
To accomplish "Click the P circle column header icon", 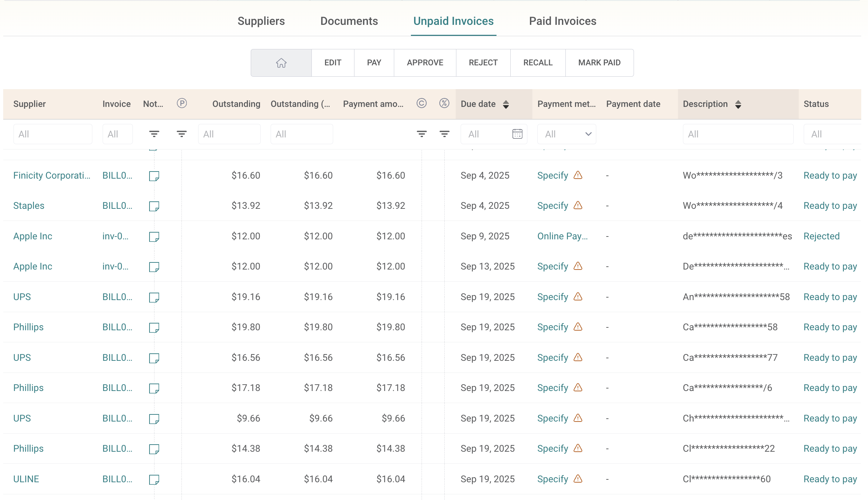I will point(182,103).
